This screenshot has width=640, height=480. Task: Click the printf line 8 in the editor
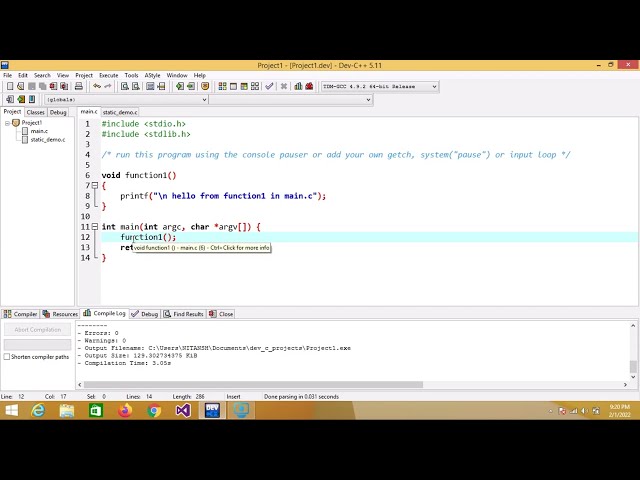(223, 196)
